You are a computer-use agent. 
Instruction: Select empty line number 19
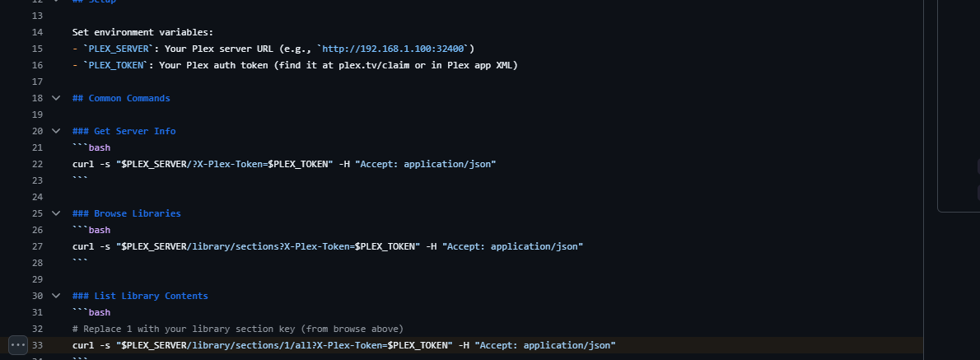pyautogui.click(x=37, y=115)
